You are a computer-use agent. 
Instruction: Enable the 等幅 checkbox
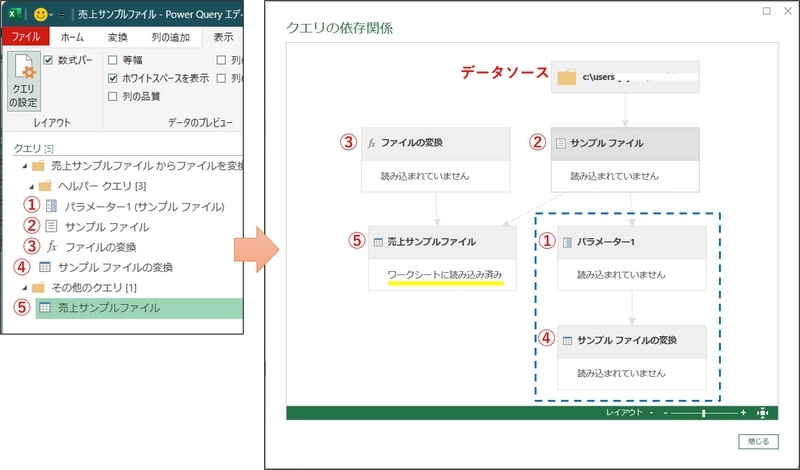(x=113, y=60)
